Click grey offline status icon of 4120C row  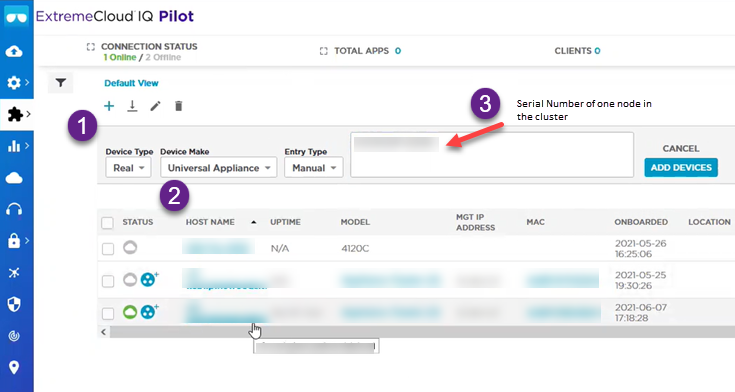coord(130,247)
